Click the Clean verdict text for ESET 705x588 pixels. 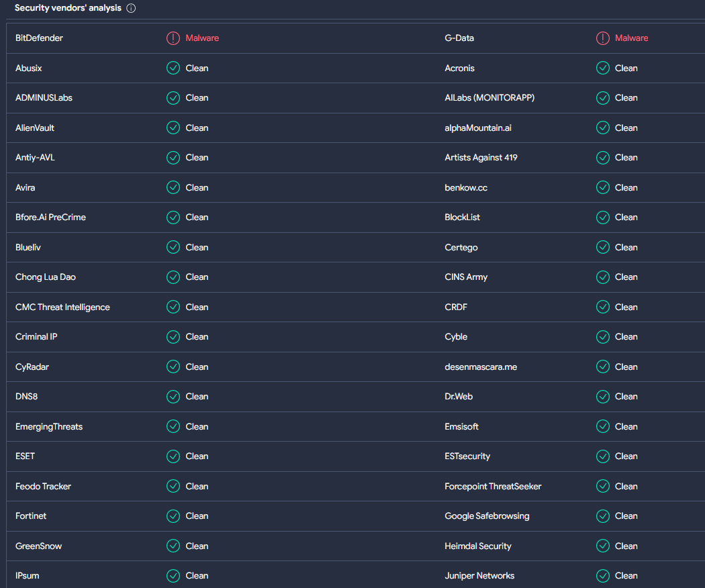point(197,456)
